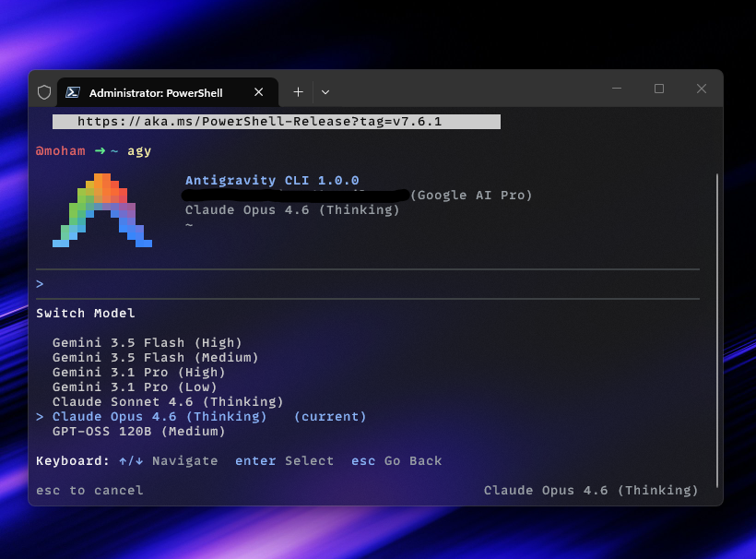Viewport: 756px width, 559px height.
Task: Maximize the PowerShell terminal window
Action: [659, 89]
